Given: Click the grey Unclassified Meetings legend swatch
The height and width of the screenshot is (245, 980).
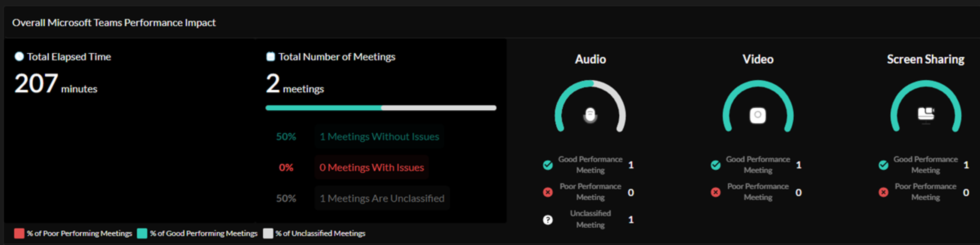Looking at the screenshot, I should pos(268,233).
